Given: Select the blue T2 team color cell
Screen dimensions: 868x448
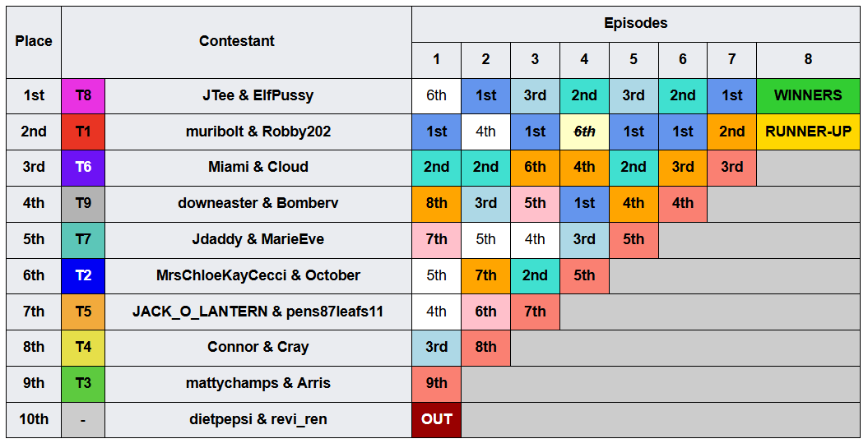Looking at the screenshot, I should [x=83, y=275].
